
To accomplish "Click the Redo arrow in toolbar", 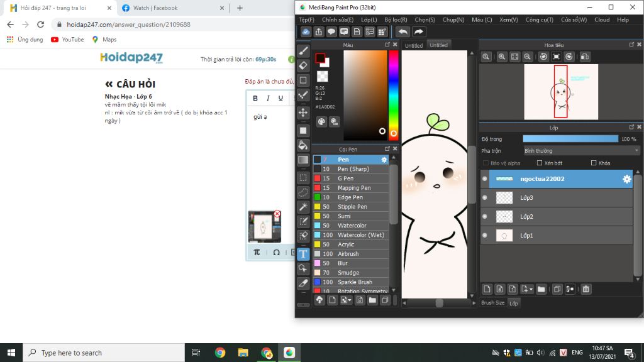I will point(418,31).
